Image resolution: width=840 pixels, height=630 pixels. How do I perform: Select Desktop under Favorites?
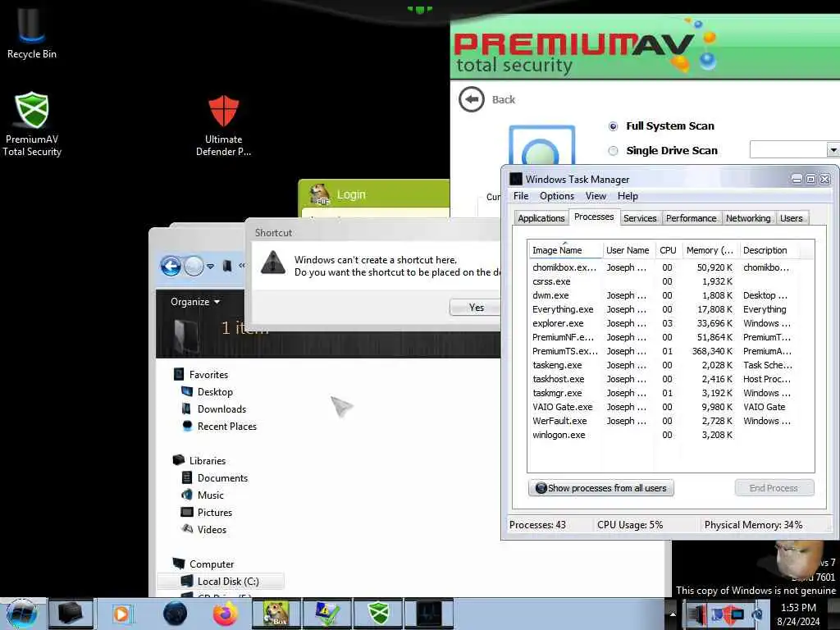pyautogui.click(x=215, y=391)
